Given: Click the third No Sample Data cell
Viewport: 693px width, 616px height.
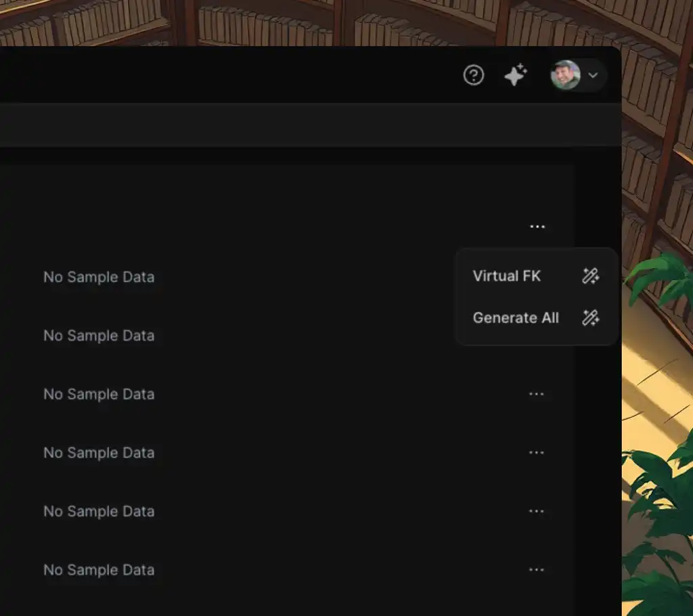Looking at the screenshot, I should [99, 394].
